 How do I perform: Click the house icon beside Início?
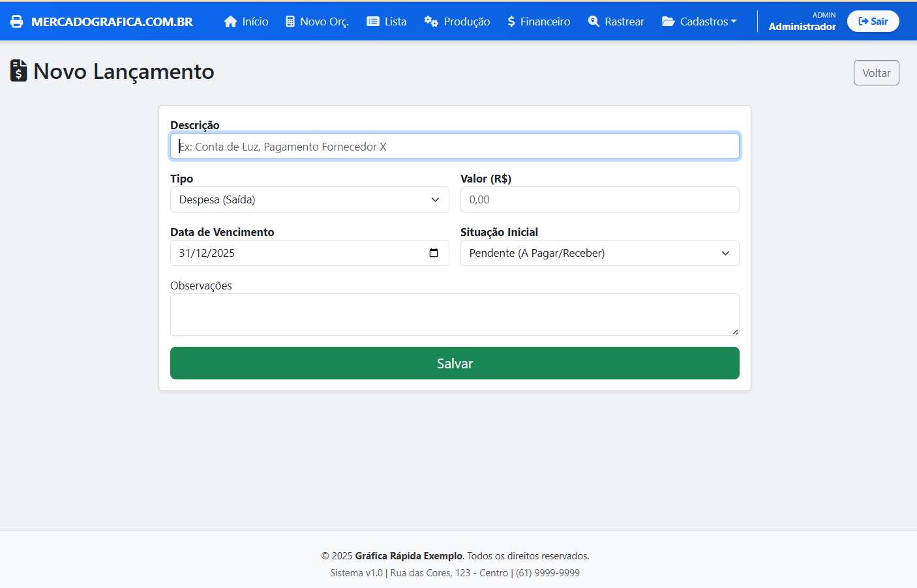coord(230,22)
